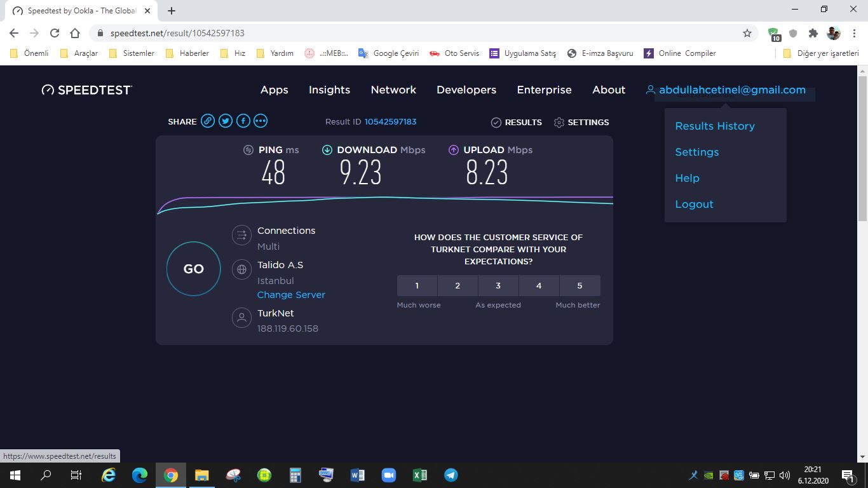The image size is (868, 488).
Task: Open the Network menu item
Action: pos(393,90)
